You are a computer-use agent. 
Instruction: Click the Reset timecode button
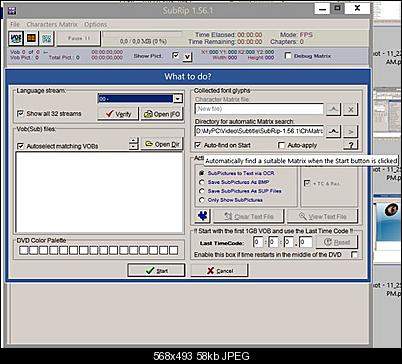click(x=337, y=242)
